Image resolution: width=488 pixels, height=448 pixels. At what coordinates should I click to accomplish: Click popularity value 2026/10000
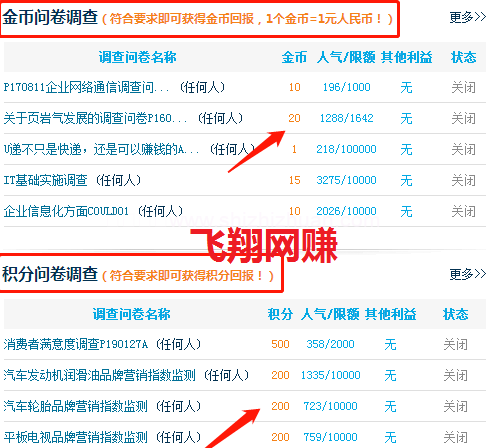point(347,211)
